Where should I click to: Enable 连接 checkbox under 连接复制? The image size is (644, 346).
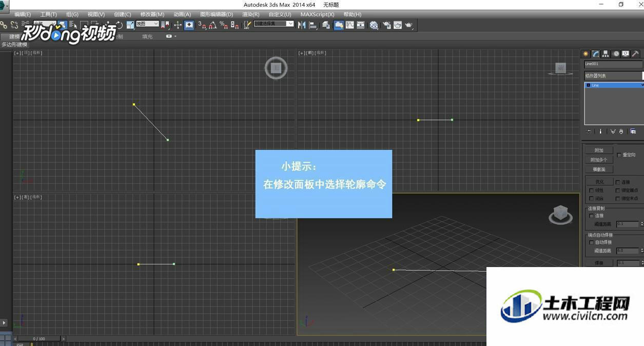click(591, 216)
